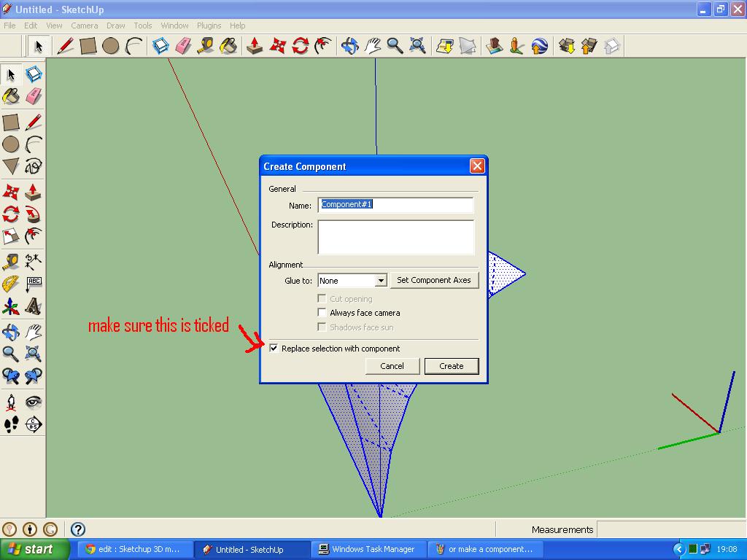Viewport: 747px width, 560px height.
Task: Grab the Eraser tool
Action: coord(184,45)
